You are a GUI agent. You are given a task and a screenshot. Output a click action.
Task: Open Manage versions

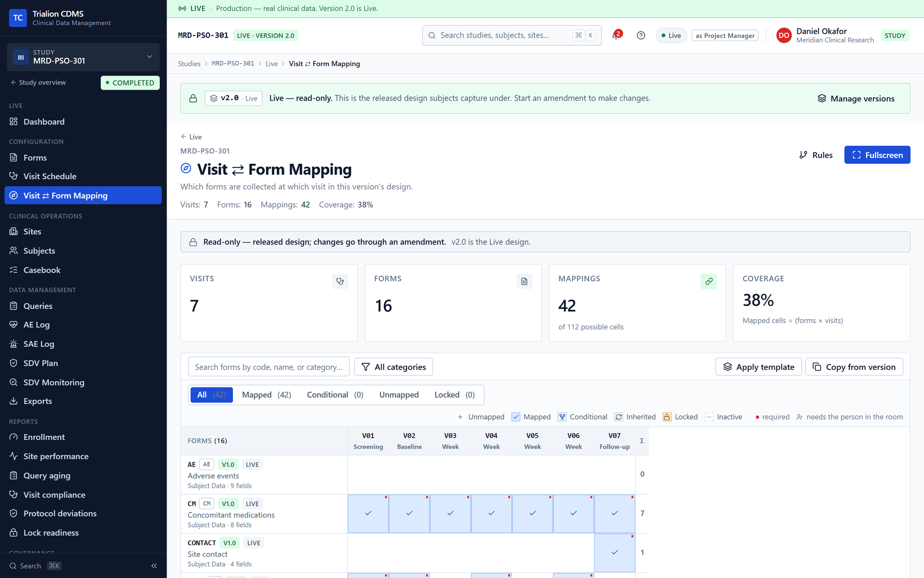pyautogui.click(x=856, y=99)
